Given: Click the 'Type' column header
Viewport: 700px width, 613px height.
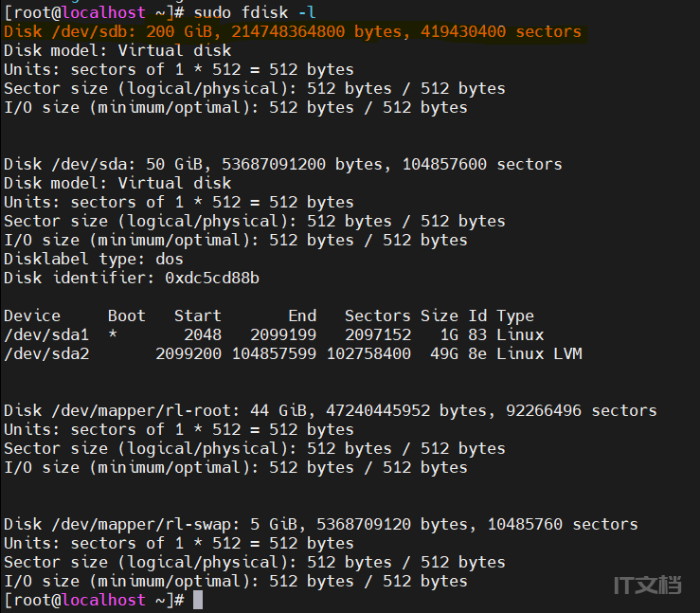Looking at the screenshot, I should tap(514, 316).
